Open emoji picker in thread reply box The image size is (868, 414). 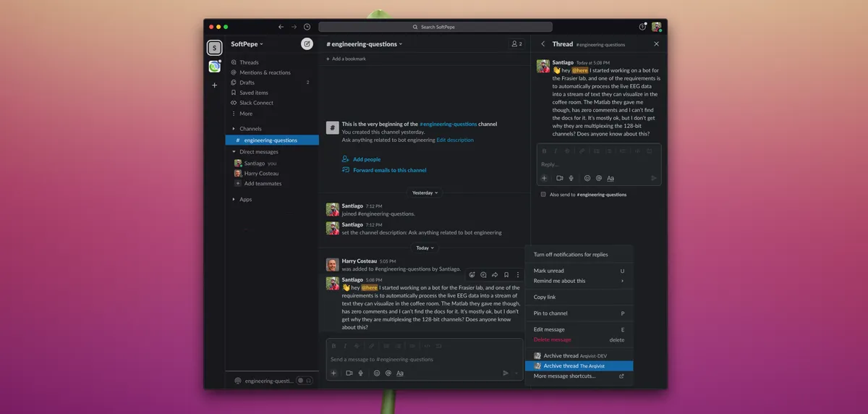point(587,178)
